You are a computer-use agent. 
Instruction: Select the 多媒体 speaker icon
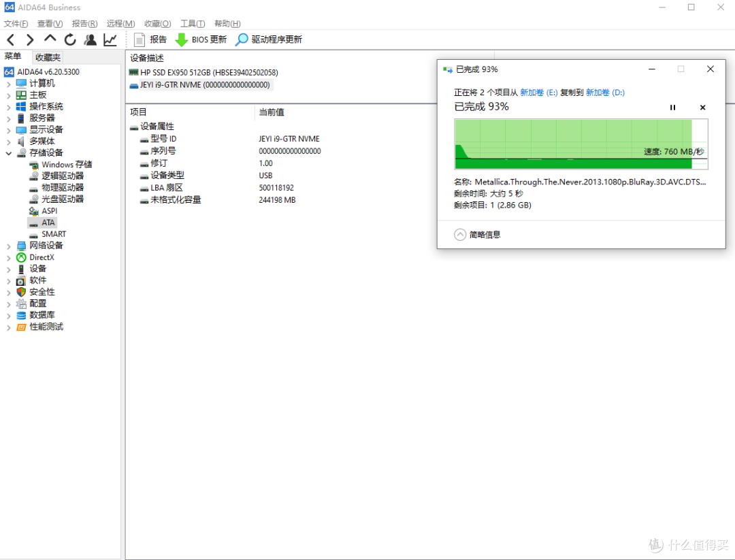pyautogui.click(x=21, y=141)
